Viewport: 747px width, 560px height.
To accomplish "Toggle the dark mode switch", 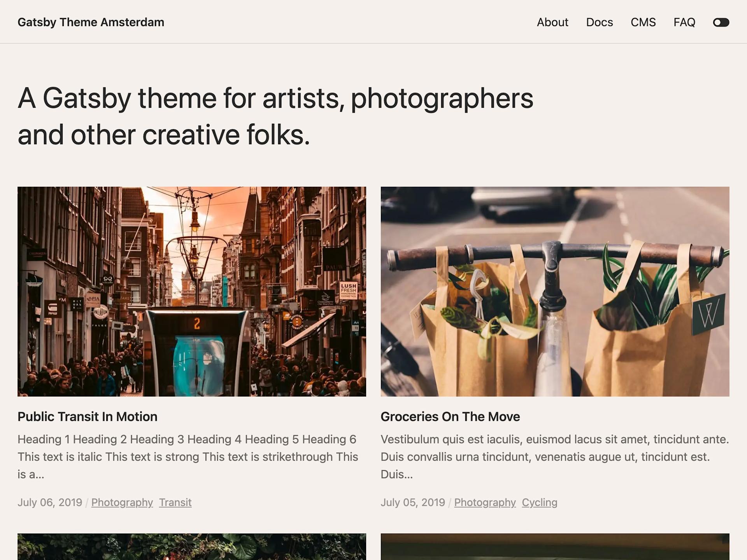I will point(721,23).
